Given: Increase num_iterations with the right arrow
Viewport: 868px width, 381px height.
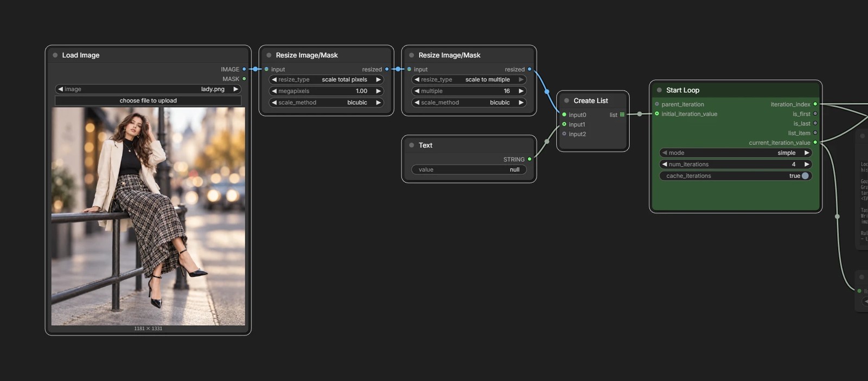Looking at the screenshot, I should (x=807, y=164).
